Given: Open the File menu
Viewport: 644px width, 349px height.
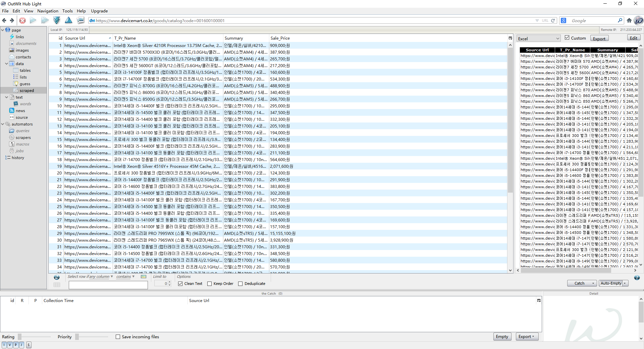Looking at the screenshot, I should click(5, 11).
